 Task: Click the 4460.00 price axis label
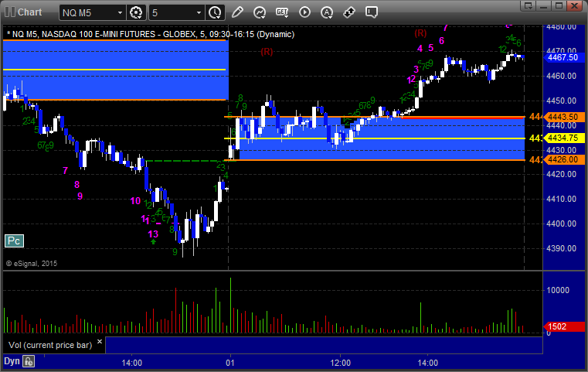coord(562,77)
